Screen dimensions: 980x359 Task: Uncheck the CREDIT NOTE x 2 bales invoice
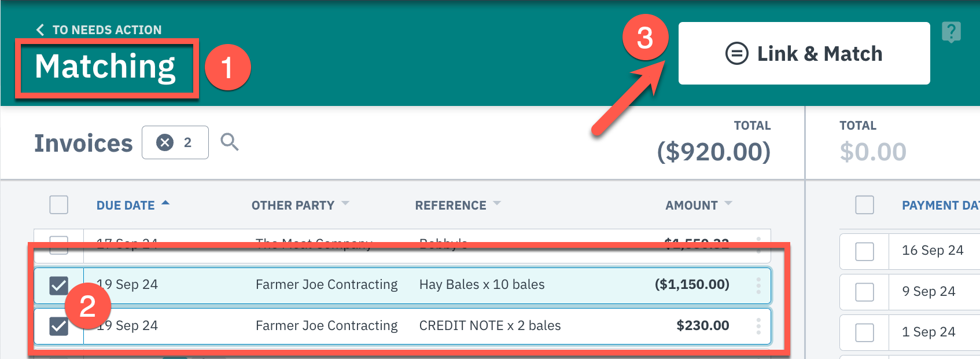(x=58, y=325)
